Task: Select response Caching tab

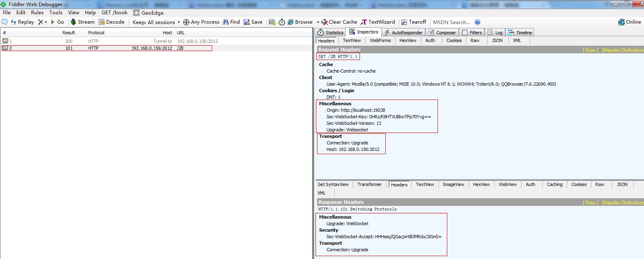Action: (555, 184)
